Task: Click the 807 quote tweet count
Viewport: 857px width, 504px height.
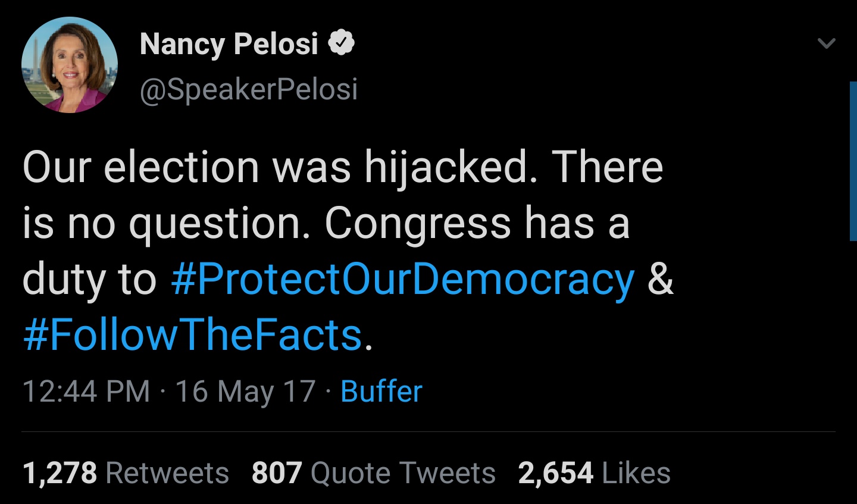Action: (277, 473)
